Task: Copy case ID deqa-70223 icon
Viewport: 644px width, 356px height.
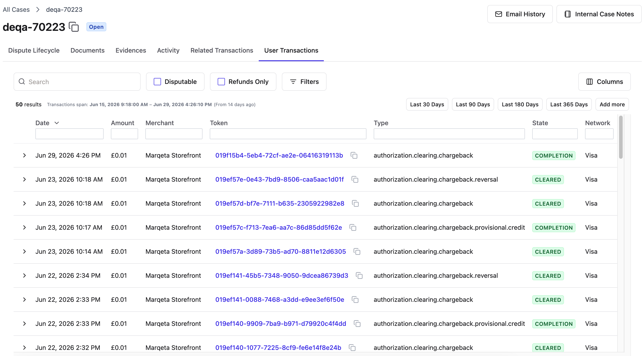Action: pyautogui.click(x=74, y=27)
